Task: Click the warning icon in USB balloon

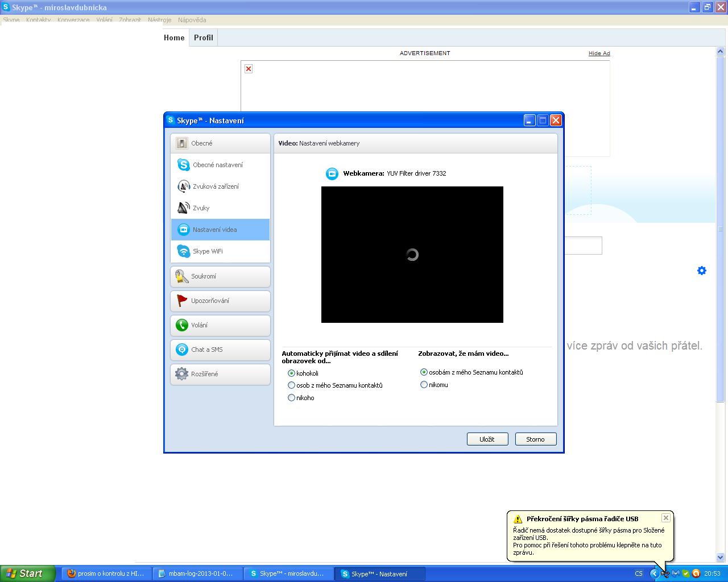Action: click(x=518, y=519)
